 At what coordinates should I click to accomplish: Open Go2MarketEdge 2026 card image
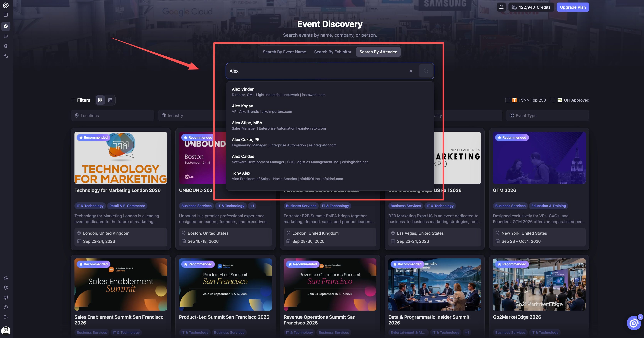click(539, 284)
